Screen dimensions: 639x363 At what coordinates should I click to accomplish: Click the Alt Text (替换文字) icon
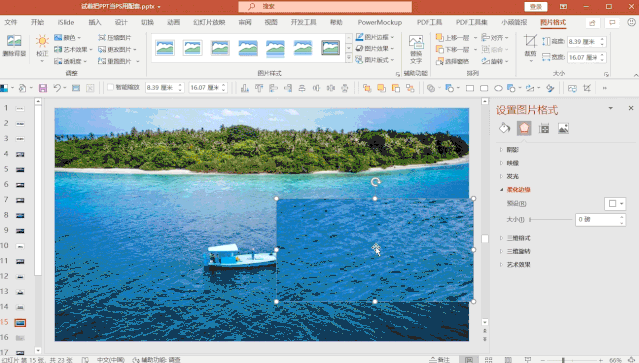[416, 42]
